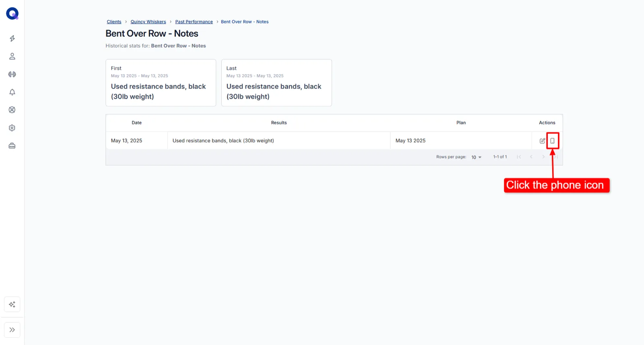The height and width of the screenshot is (345, 644).
Task: Open the clients person icon in sidebar
Action: [12, 56]
